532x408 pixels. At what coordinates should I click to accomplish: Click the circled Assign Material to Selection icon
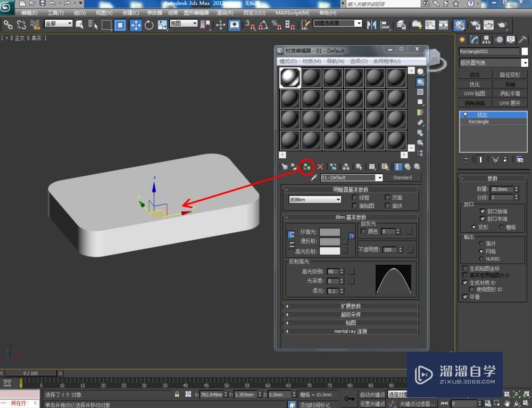click(x=306, y=167)
